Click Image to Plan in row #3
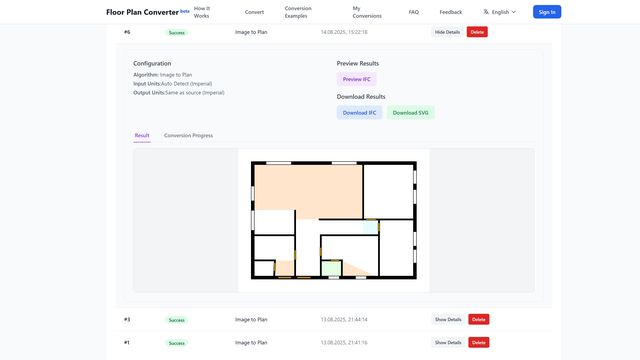 [x=251, y=320]
